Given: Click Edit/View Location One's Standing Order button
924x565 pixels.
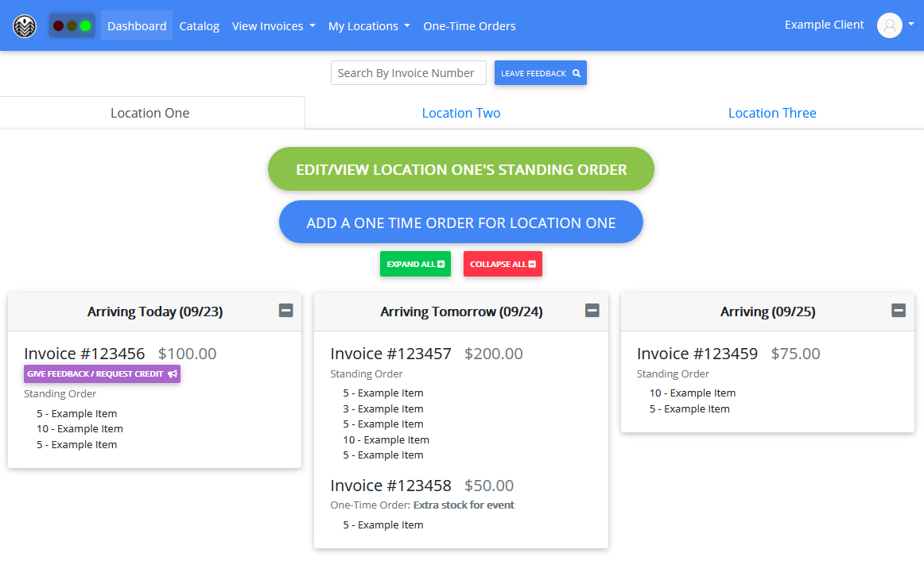Looking at the screenshot, I should (x=461, y=168).
